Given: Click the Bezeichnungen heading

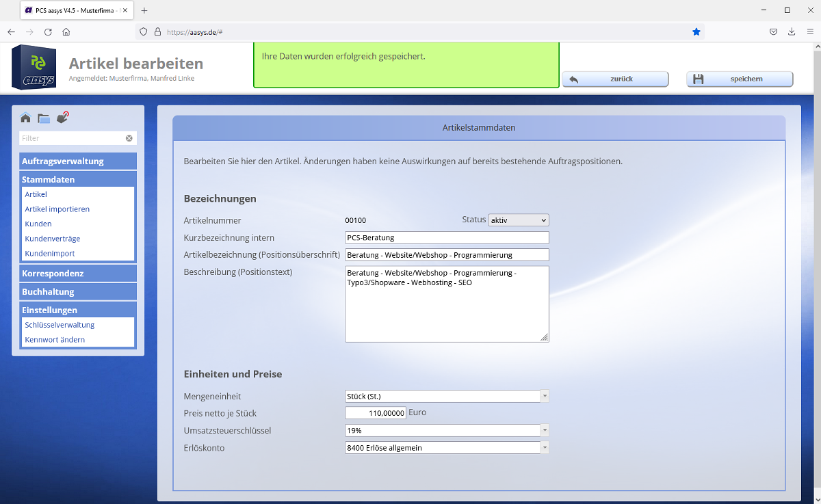Looking at the screenshot, I should [x=220, y=198].
